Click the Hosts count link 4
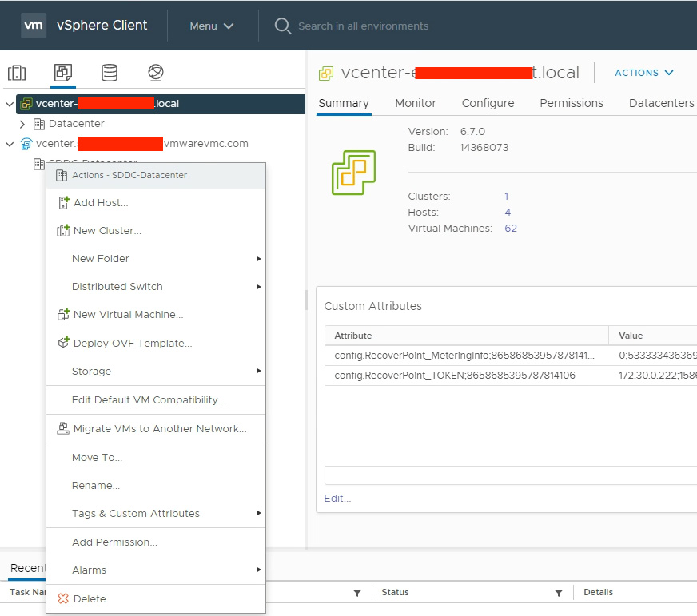The width and height of the screenshot is (697, 616). click(508, 213)
